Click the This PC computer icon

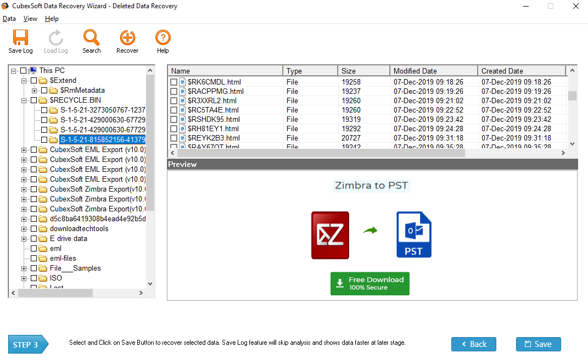pos(33,70)
